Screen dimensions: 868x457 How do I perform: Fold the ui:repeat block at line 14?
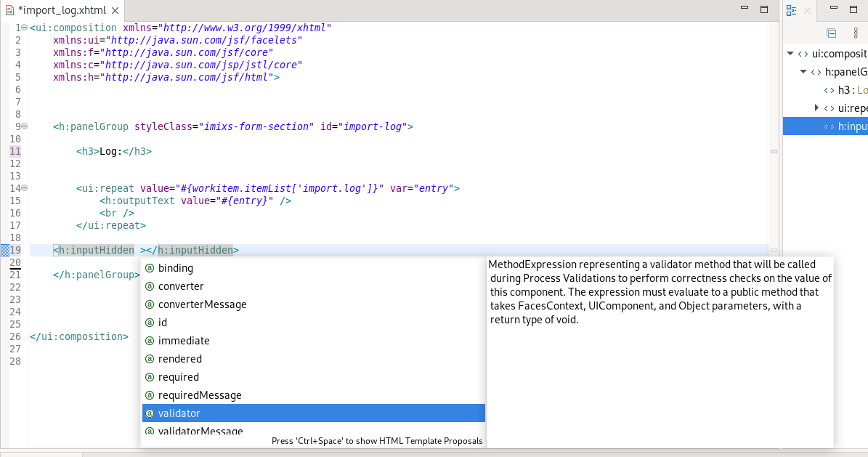(x=23, y=188)
